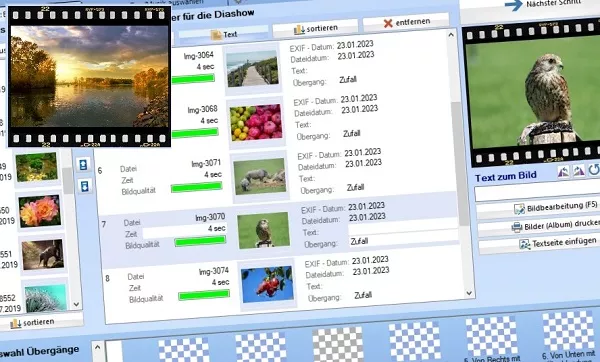The height and width of the screenshot is (362, 600).
Task: Select the cherries thumbnail of Img-3074
Action: (x=267, y=284)
